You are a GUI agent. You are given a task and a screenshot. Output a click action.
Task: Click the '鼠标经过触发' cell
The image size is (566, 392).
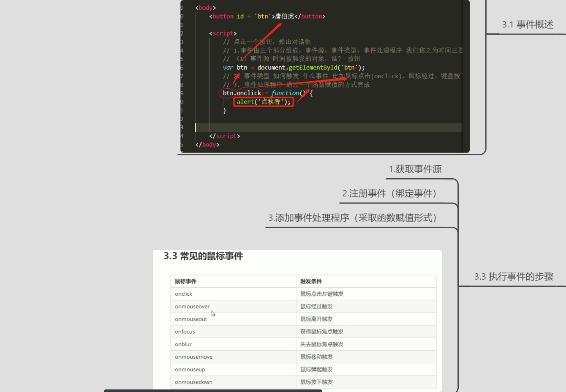366,307
